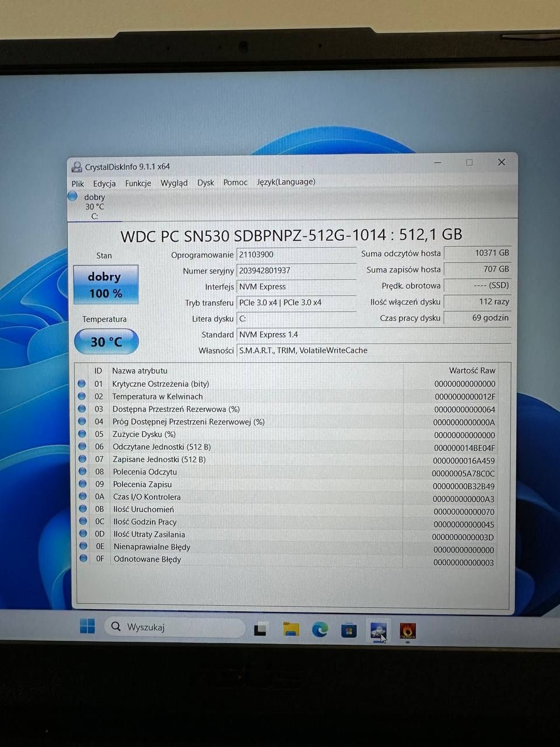Open the Wygląd menu

click(174, 183)
